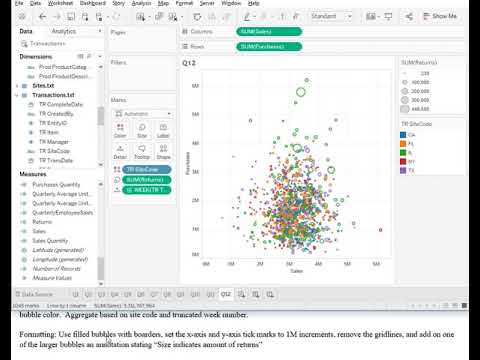Screen dimensions: 480x360
Task: Click the Q12 sheet title
Action: tap(189, 63)
